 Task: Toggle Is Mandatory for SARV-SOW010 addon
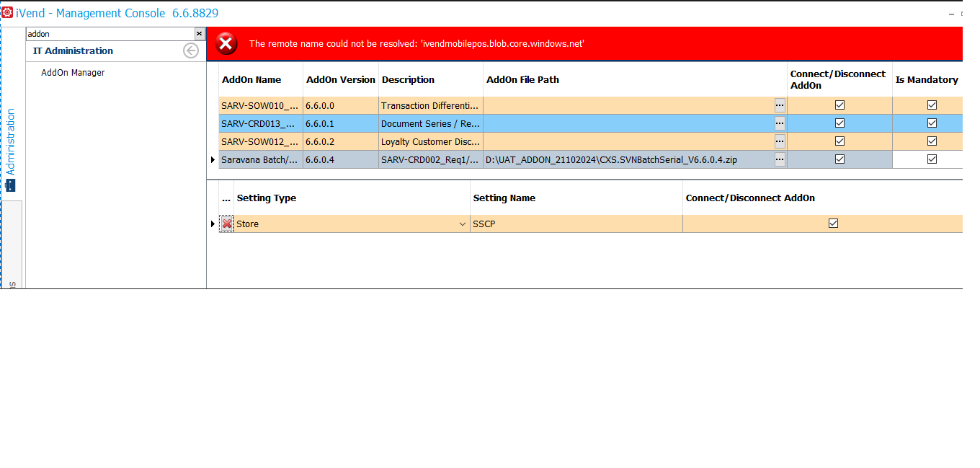(x=932, y=105)
